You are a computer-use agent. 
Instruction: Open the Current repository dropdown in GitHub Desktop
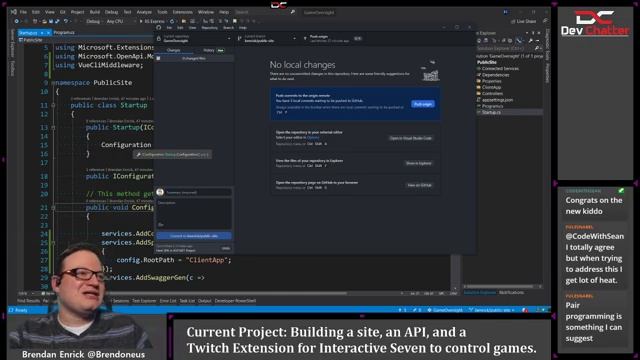point(194,39)
